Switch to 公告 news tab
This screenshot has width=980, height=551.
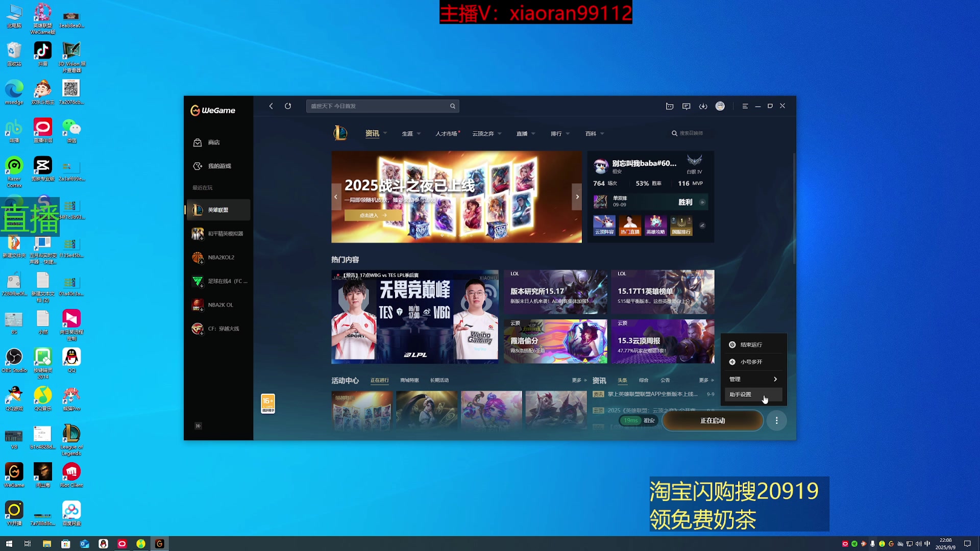click(665, 380)
